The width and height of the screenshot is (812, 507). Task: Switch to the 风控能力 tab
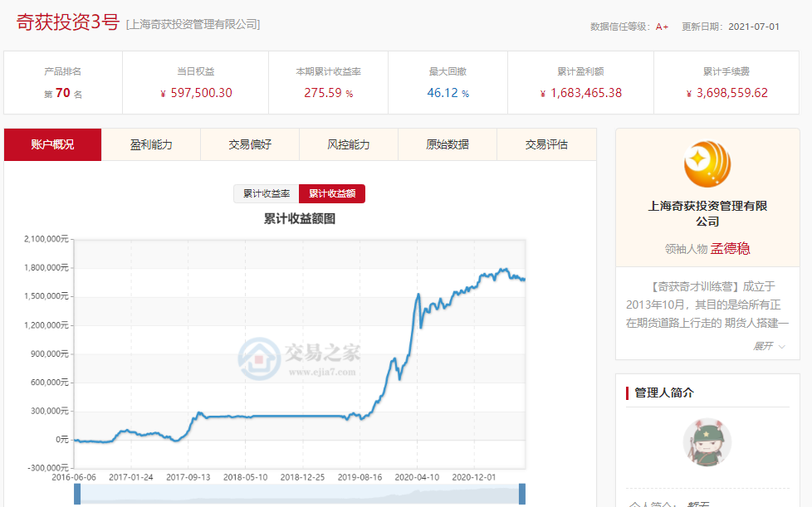(x=349, y=144)
